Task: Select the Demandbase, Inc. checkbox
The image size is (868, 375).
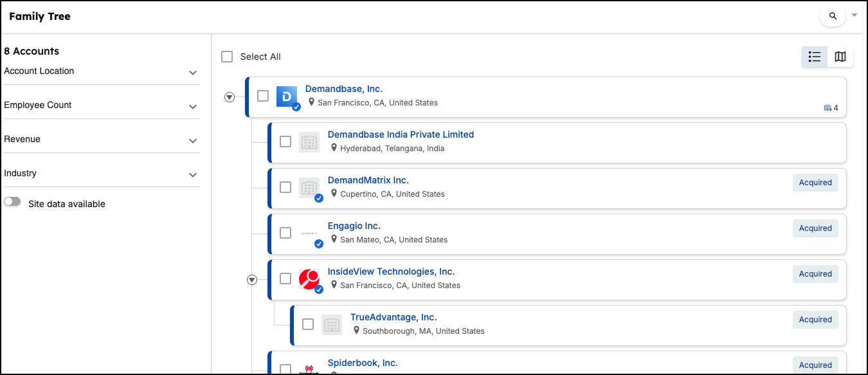Action: point(263,96)
